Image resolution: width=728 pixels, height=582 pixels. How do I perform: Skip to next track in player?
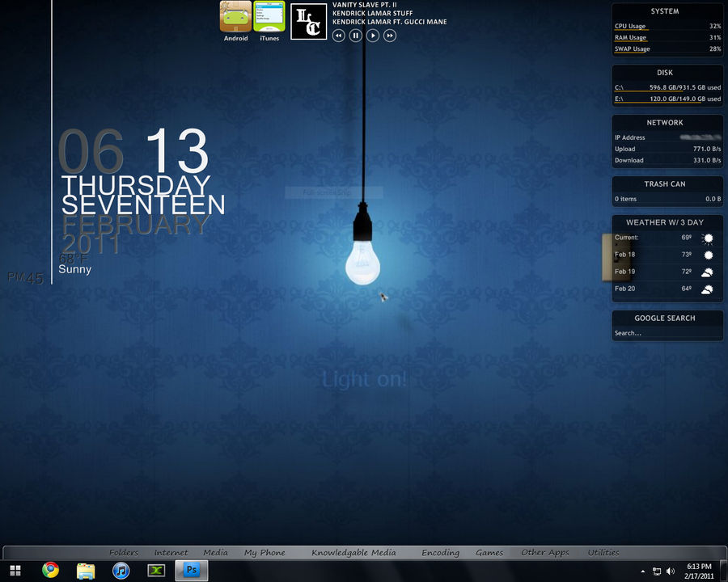tap(390, 36)
